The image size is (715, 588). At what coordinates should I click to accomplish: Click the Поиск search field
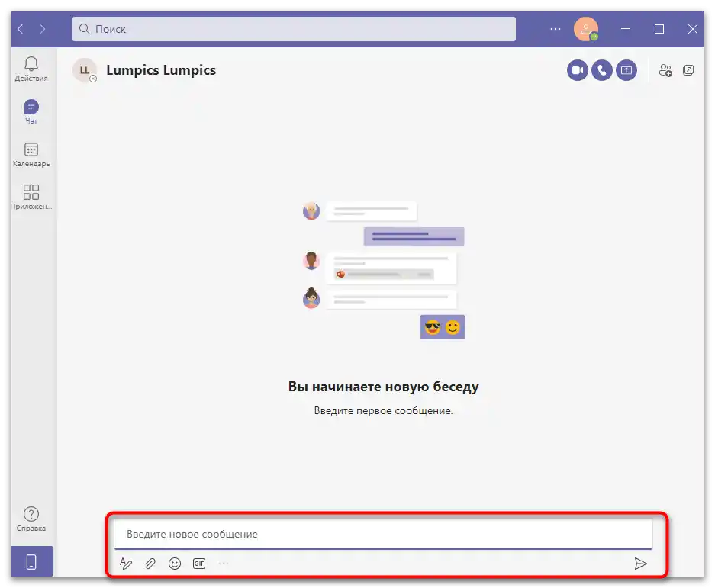tap(294, 29)
